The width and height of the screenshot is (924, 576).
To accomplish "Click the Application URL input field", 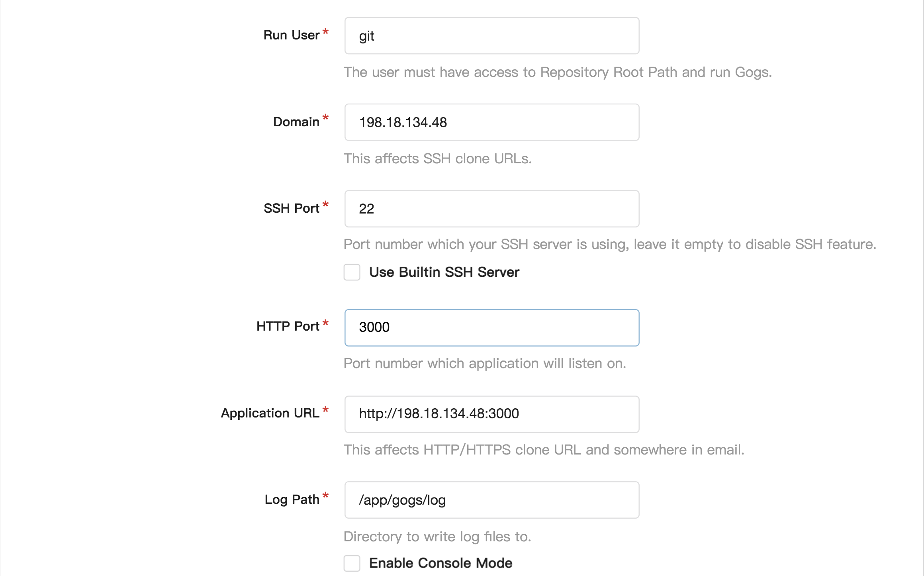I will (x=491, y=414).
